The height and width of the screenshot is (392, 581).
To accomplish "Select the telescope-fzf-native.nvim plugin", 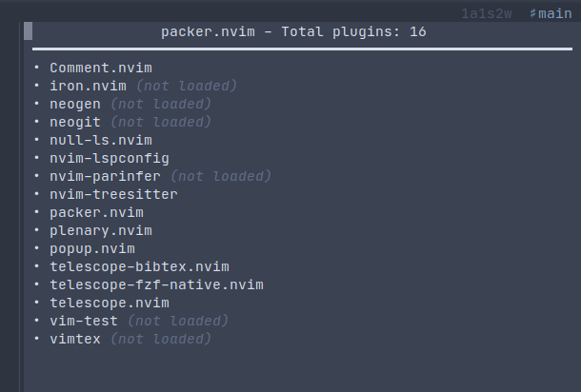I will (156, 284).
